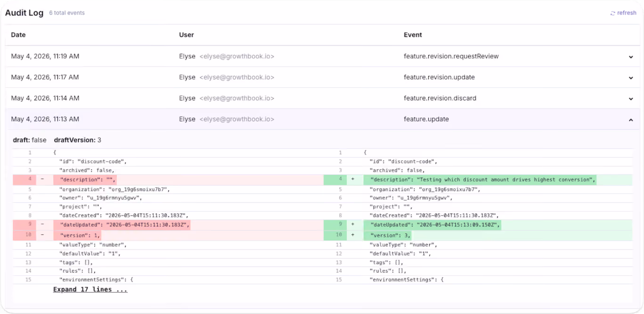Viewport: 644px width, 314px height.
Task: Click Elyse user in the requestReview row
Action: coord(187,56)
